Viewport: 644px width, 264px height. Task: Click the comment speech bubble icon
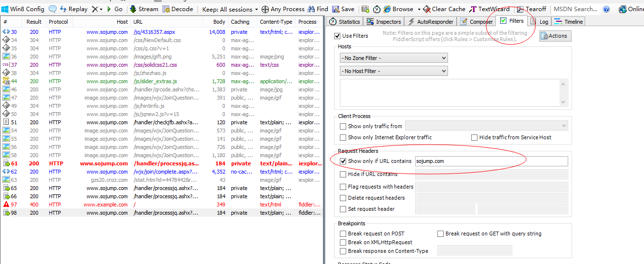(53, 9)
